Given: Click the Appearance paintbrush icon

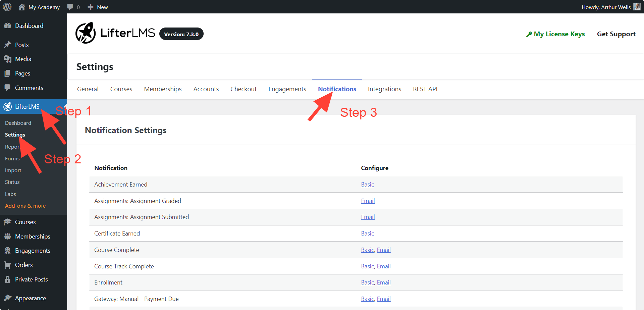Looking at the screenshot, I should coord(7,298).
